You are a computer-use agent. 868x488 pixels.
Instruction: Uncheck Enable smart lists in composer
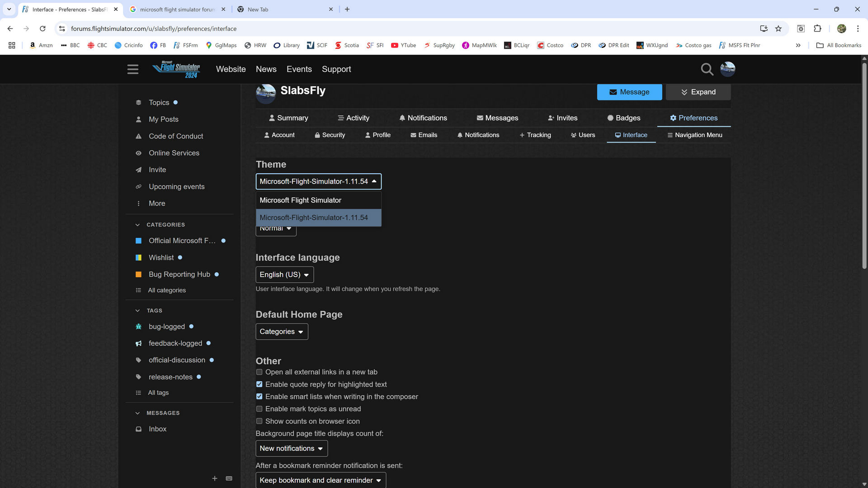click(x=259, y=397)
